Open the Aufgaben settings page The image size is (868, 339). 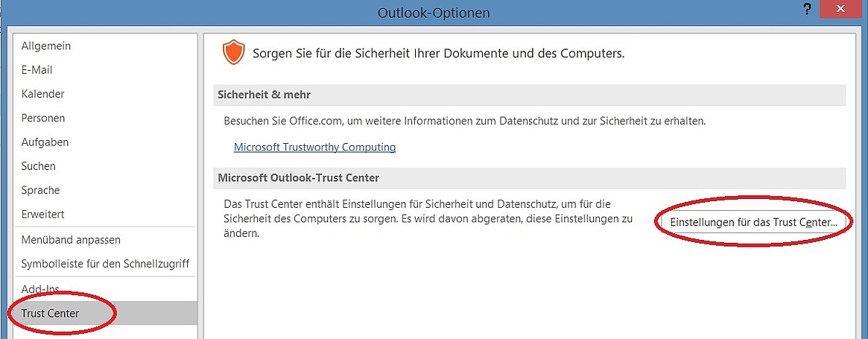[x=105, y=142]
